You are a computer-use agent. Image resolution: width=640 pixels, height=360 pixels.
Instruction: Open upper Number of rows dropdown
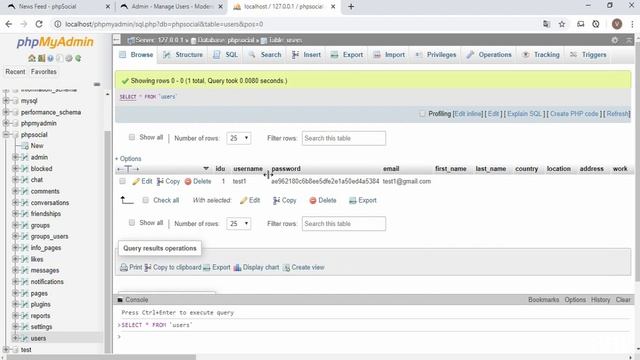click(x=239, y=138)
